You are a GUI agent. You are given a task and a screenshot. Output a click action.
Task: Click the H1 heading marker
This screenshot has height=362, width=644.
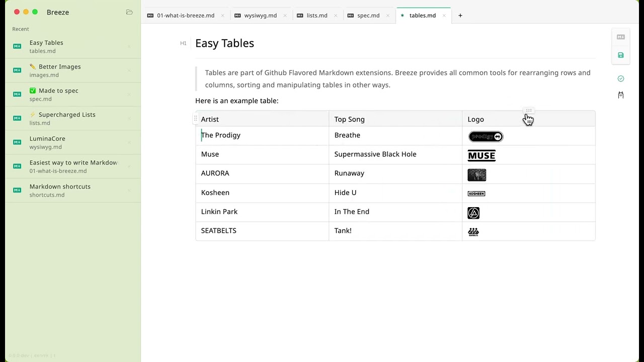pos(183,43)
